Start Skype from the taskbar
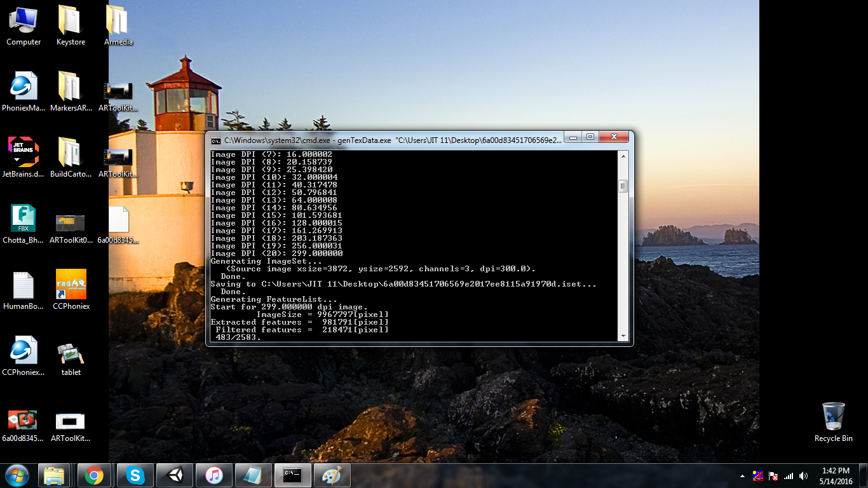This screenshot has height=488, width=868. 135,475
